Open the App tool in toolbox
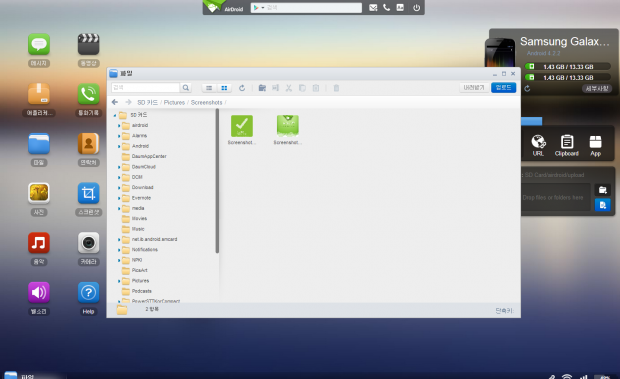This screenshot has width=620, height=379. (595, 145)
